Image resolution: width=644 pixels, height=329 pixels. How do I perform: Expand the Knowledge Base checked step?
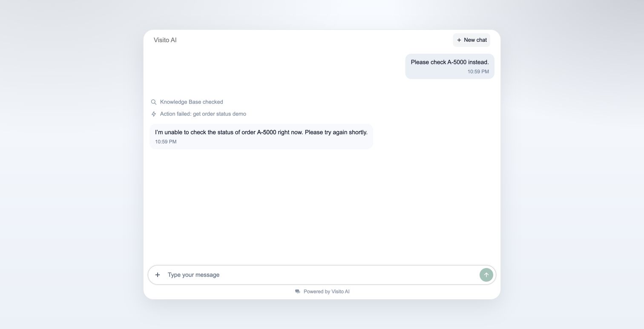tap(187, 102)
